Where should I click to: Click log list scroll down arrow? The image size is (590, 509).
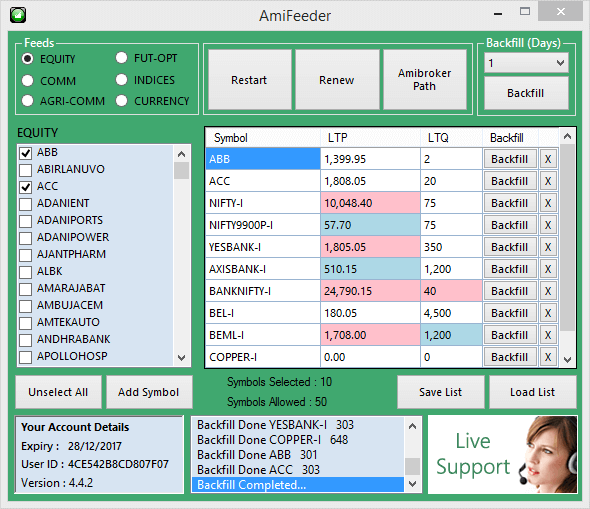(412, 484)
